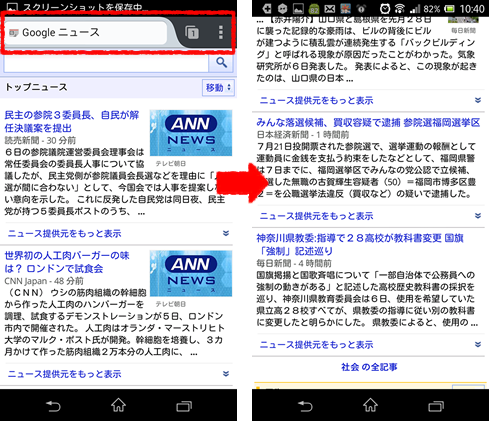Expand ニュース提供元をもっと表示 under みんな落選候補 article
The height and width of the screenshot is (421, 489).
coord(316,216)
